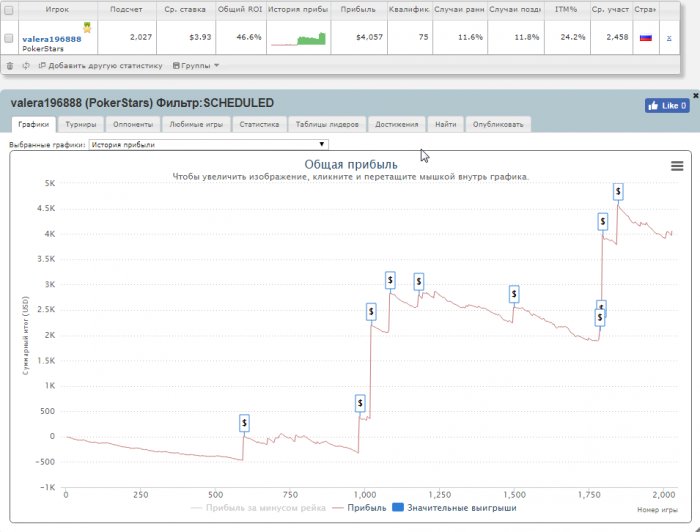Switch to the Достижения tab
This screenshot has height=532, width=700.
coord(396,125)
